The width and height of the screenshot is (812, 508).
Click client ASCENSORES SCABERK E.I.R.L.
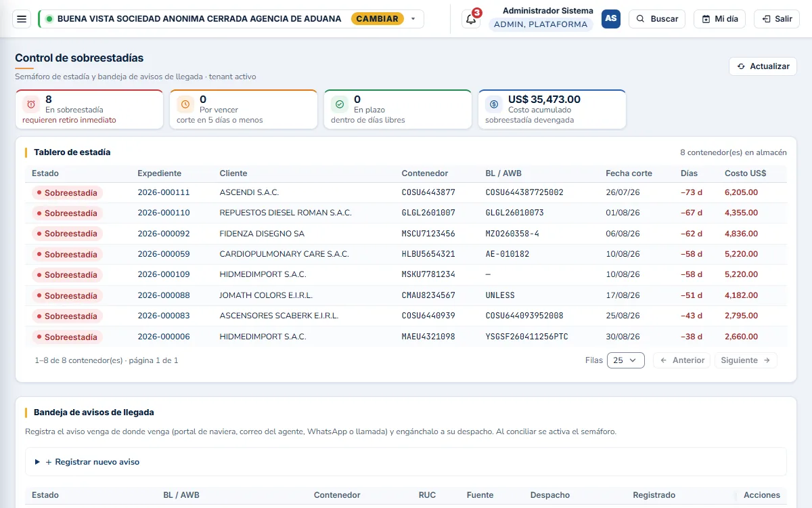coord(279,316)
